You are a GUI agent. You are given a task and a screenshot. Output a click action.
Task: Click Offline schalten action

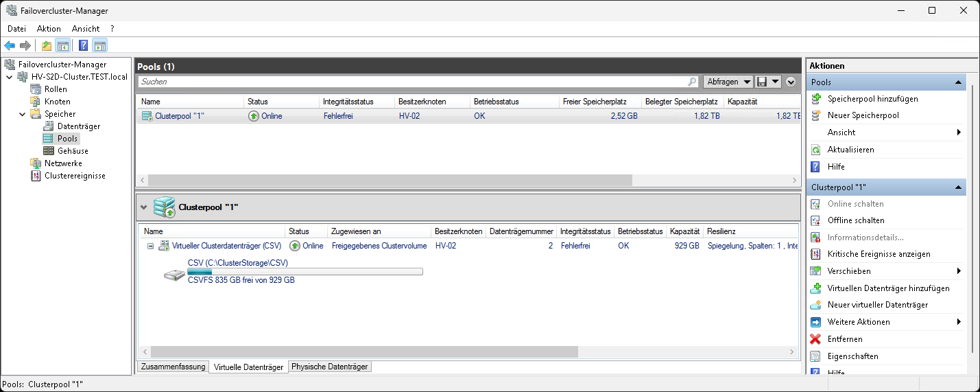tap(856, 220)
